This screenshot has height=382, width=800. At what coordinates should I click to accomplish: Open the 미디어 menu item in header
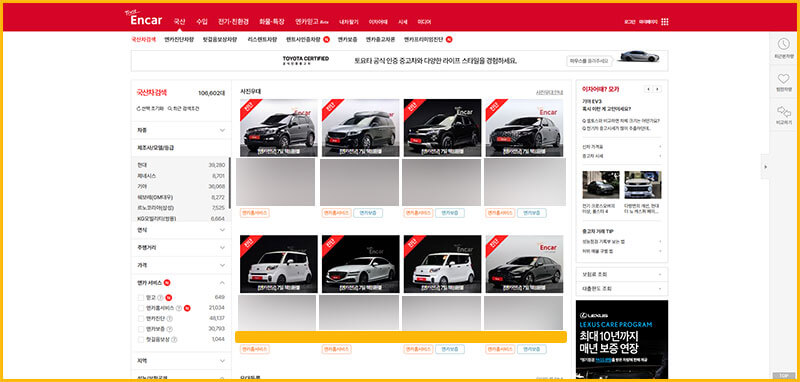(424, 22)
